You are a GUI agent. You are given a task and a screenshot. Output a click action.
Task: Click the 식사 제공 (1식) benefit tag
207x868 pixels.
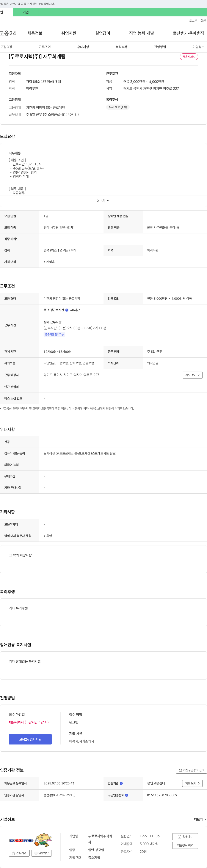pyautogui.click(x=118, y=107)
